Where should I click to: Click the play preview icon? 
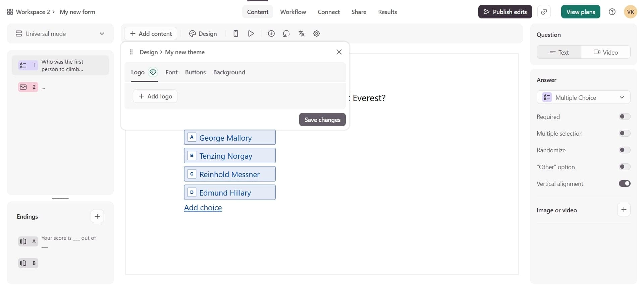tap(251, 33)
